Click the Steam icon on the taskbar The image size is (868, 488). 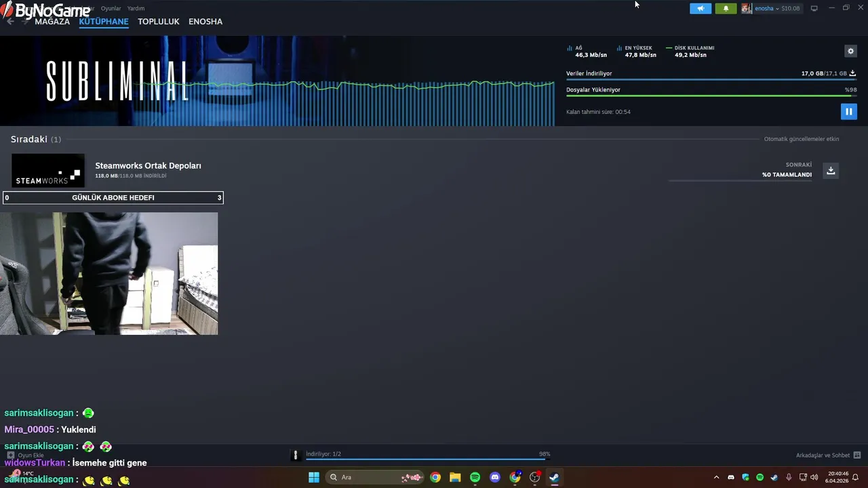click(554, 477)
